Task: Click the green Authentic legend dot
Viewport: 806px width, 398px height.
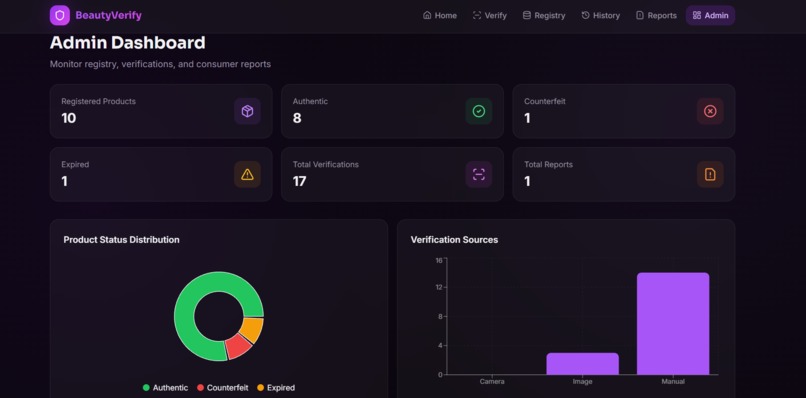Action: coord(146,388)
